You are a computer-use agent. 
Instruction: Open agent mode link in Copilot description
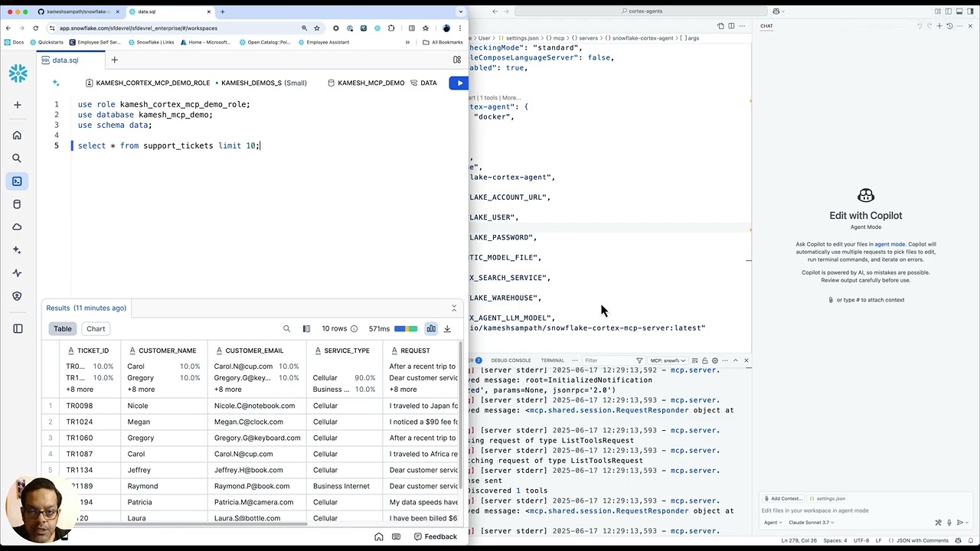[x=890, y=244]
